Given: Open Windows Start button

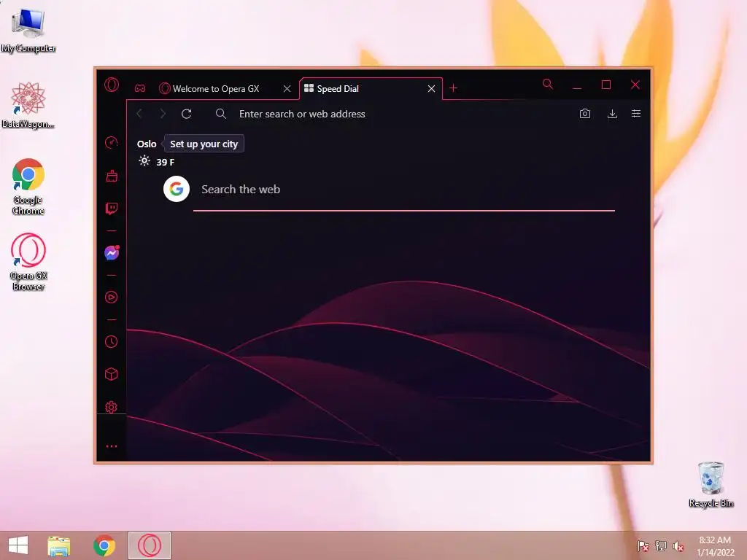Looking at the screenshot, I should [x=18, y=545].
